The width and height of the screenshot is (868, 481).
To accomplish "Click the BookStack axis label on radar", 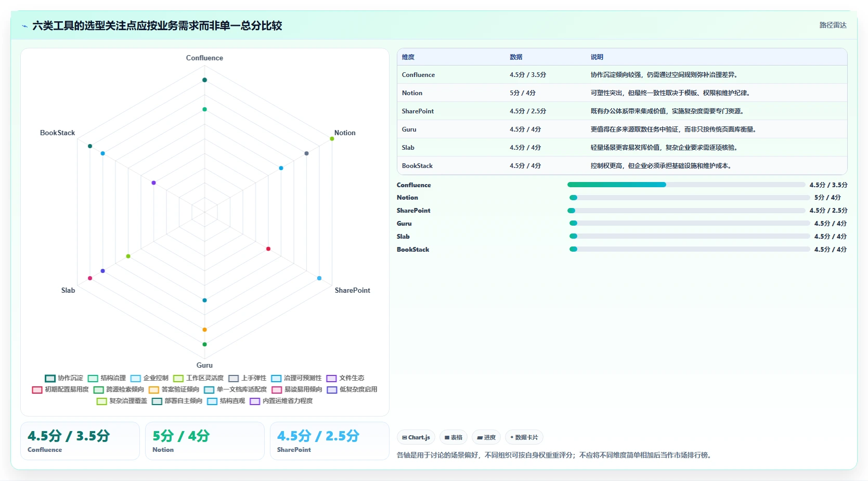I will 58,133.
